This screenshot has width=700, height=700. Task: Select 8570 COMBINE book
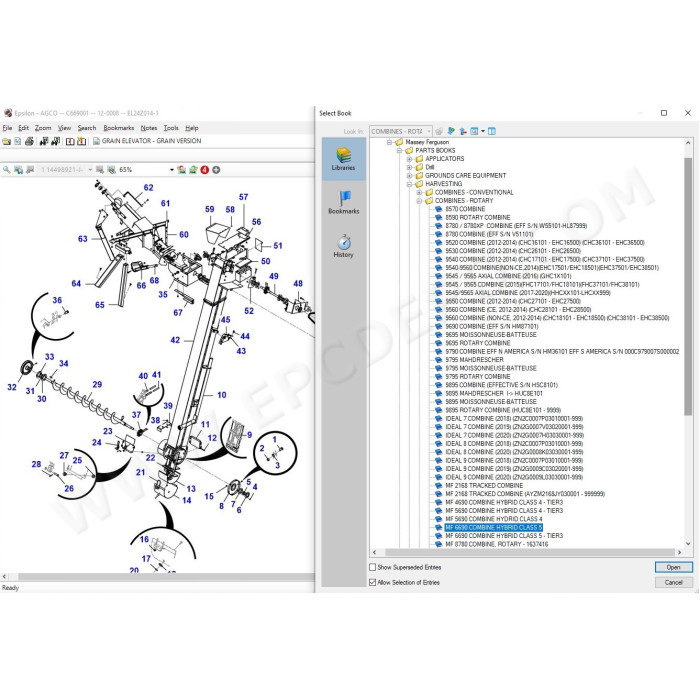tap(465, 209)
